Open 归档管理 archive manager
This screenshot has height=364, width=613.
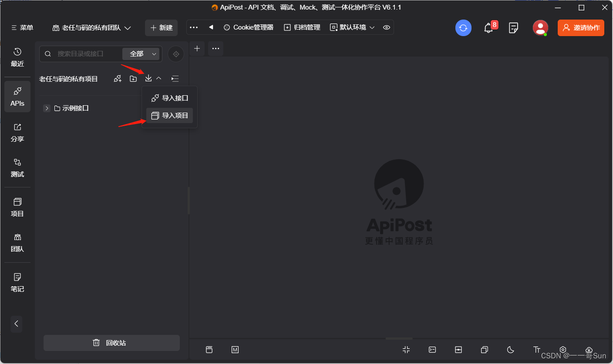(x=302, y=27)
